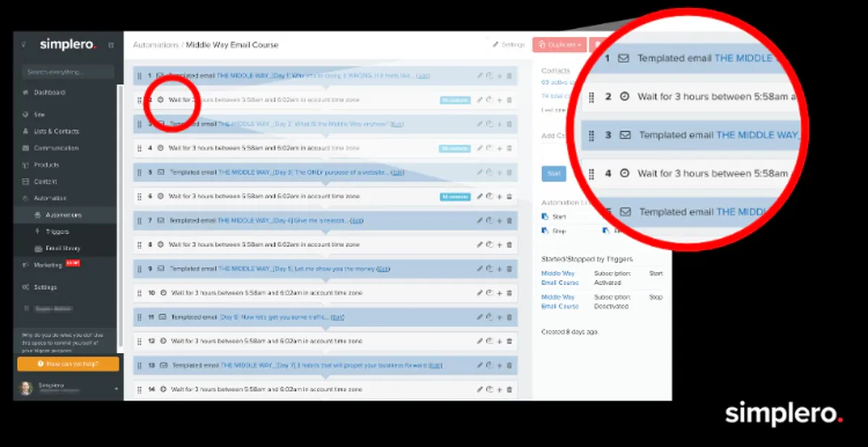Collapse the sidebar using the icon beside the logo
The width and height of the screenshot is (868, 447).
(x=111, y=45)
